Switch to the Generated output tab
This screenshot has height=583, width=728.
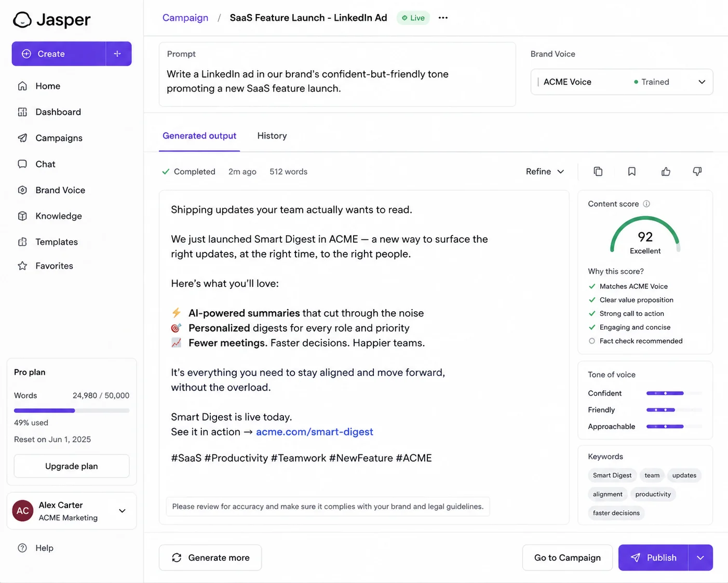pos(199,136)
